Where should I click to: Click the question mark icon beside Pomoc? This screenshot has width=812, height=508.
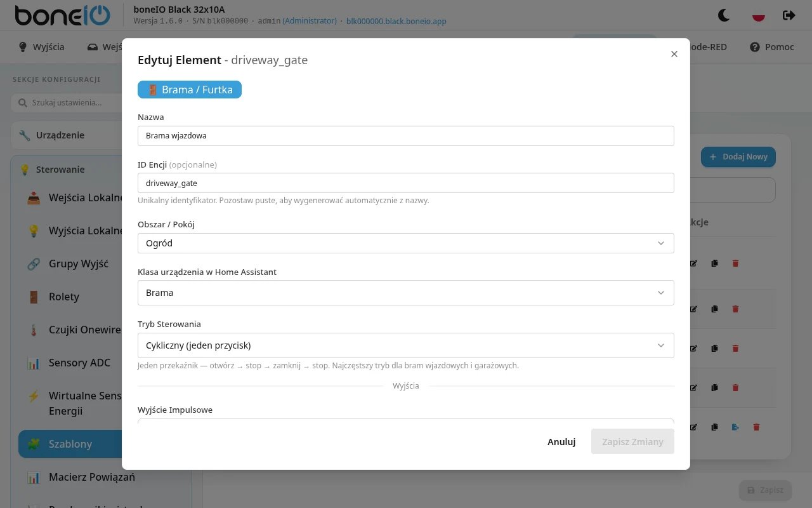coord(755,47)
